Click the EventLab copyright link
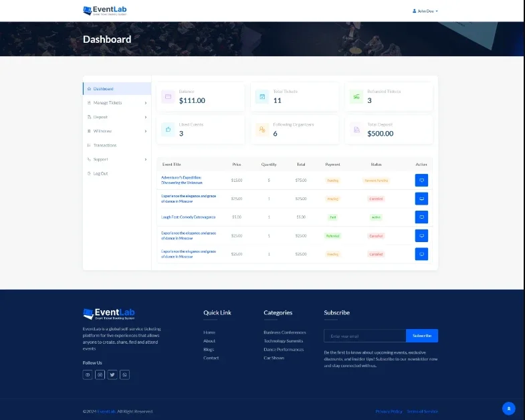525x420 pixels. point(106,411)
